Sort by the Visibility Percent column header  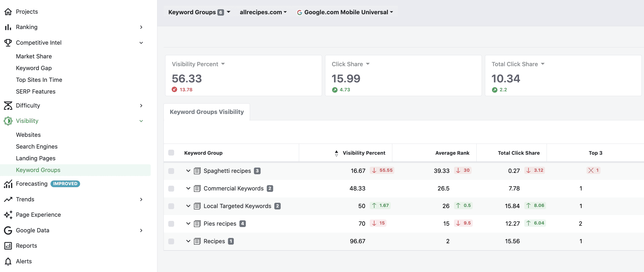360,153
